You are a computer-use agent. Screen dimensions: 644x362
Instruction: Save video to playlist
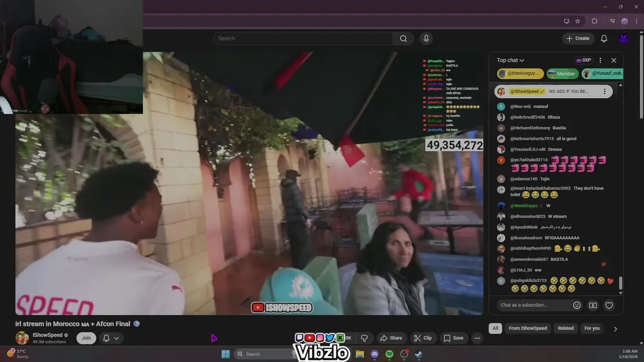(x=453, y=338)
